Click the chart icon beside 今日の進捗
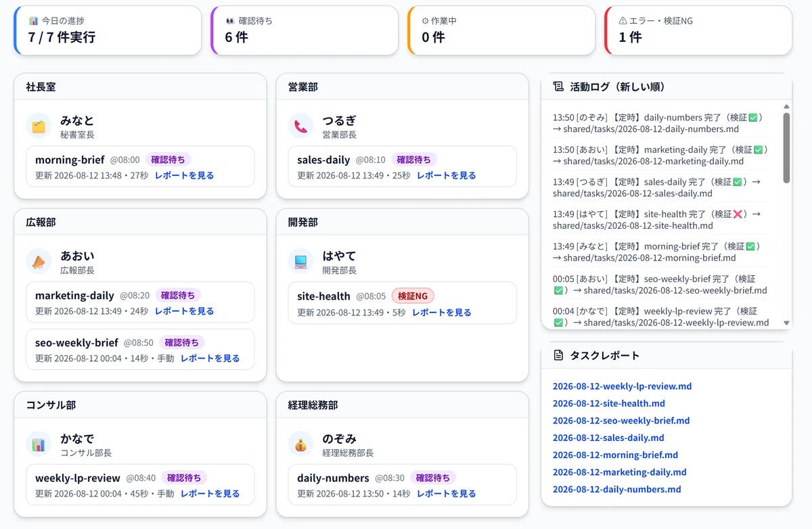812x529 pixels. [x=33, y=21]
